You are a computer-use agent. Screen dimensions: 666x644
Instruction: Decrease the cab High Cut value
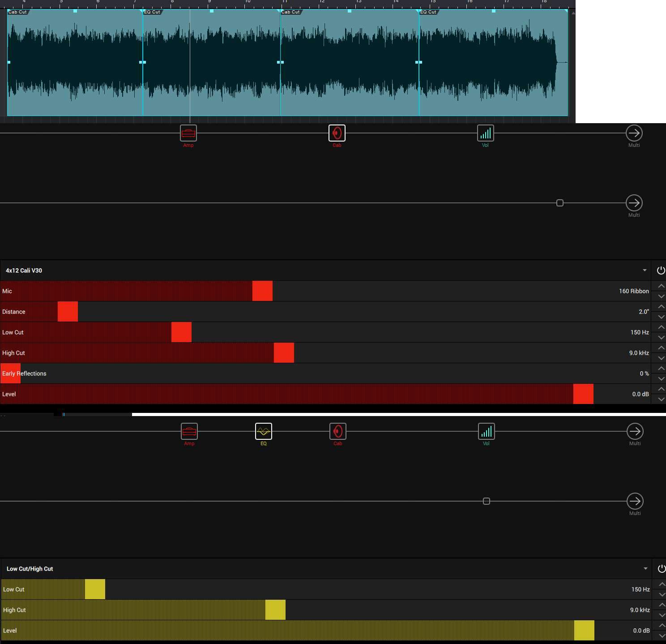point(661,358)
